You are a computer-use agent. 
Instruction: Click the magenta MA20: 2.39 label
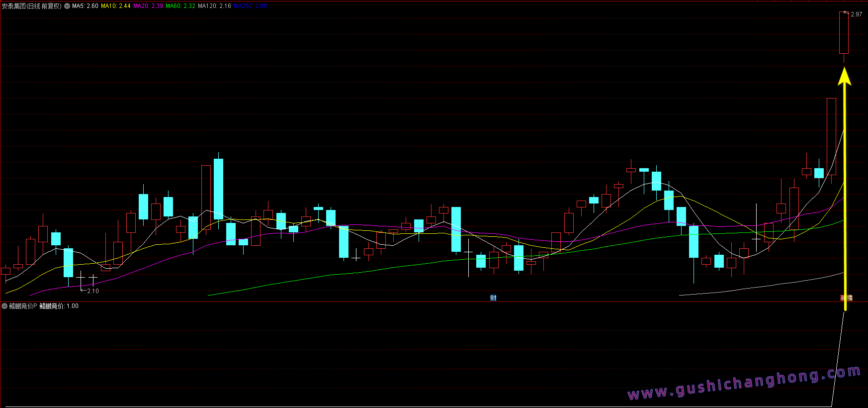[x=148, y=6]
